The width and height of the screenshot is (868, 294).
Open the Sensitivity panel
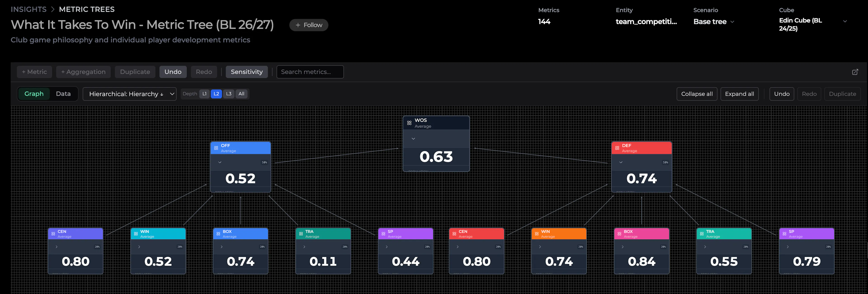pos(247,72)
